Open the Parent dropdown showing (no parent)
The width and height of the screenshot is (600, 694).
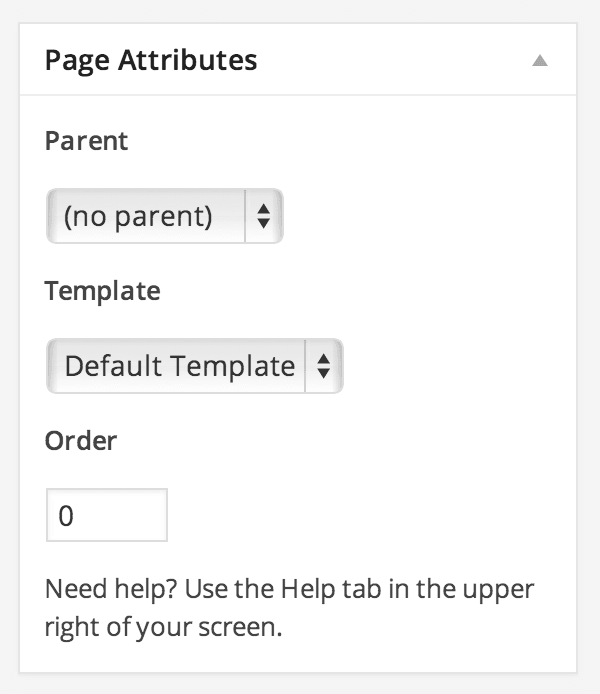pyautogui.click(x=165, y=216)
